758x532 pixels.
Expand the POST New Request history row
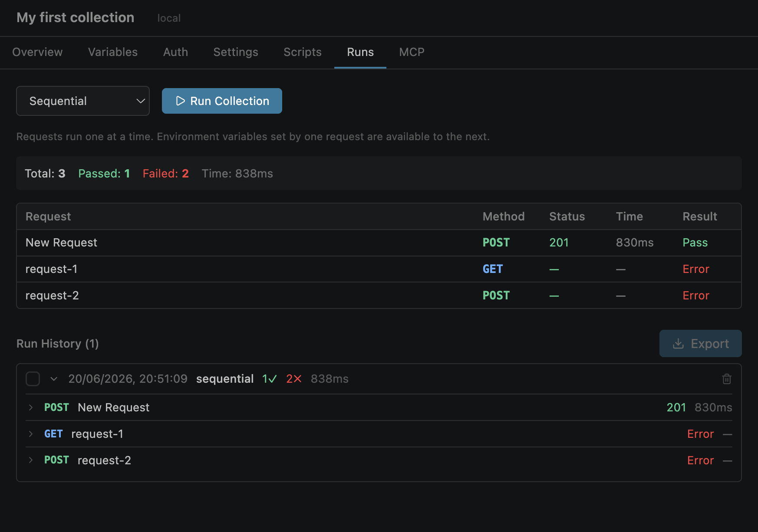31,407
